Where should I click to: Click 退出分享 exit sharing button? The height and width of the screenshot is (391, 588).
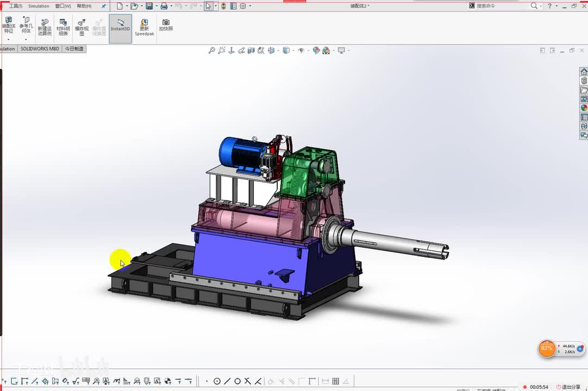point(568,387)
